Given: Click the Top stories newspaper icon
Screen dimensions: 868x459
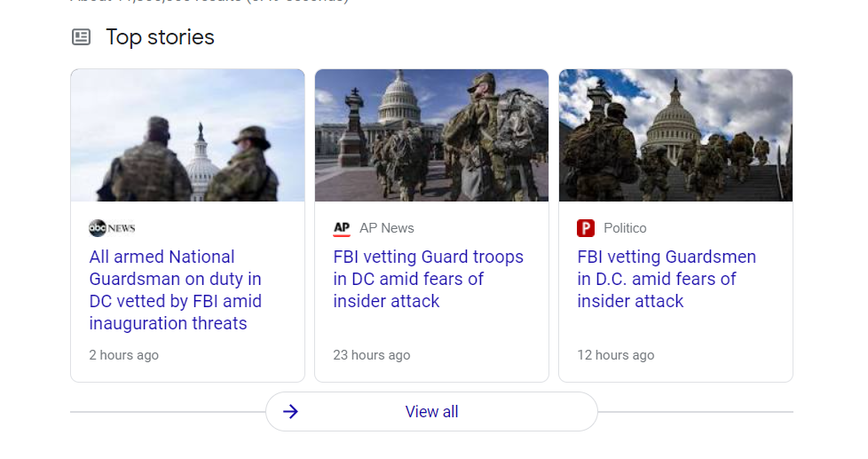Looking at the screenshot, I should pyautogui.click(x=81, y=37).
